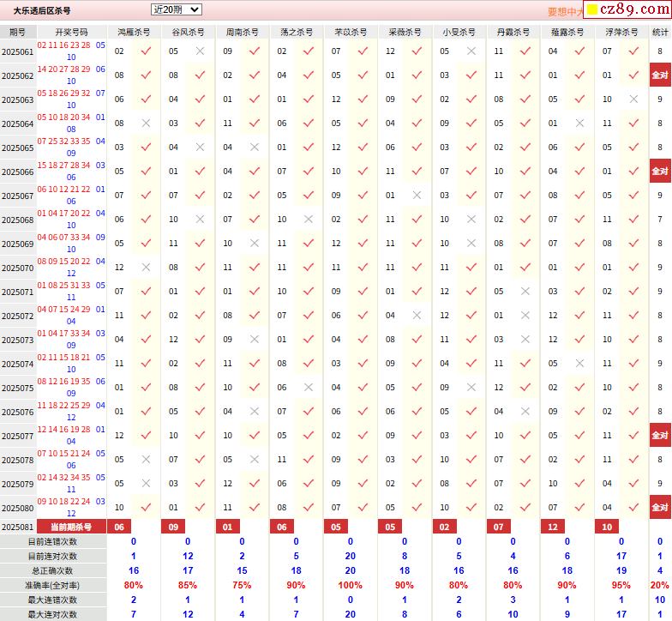
Task: Select the period number 2025061
Action: pos(17,51)
